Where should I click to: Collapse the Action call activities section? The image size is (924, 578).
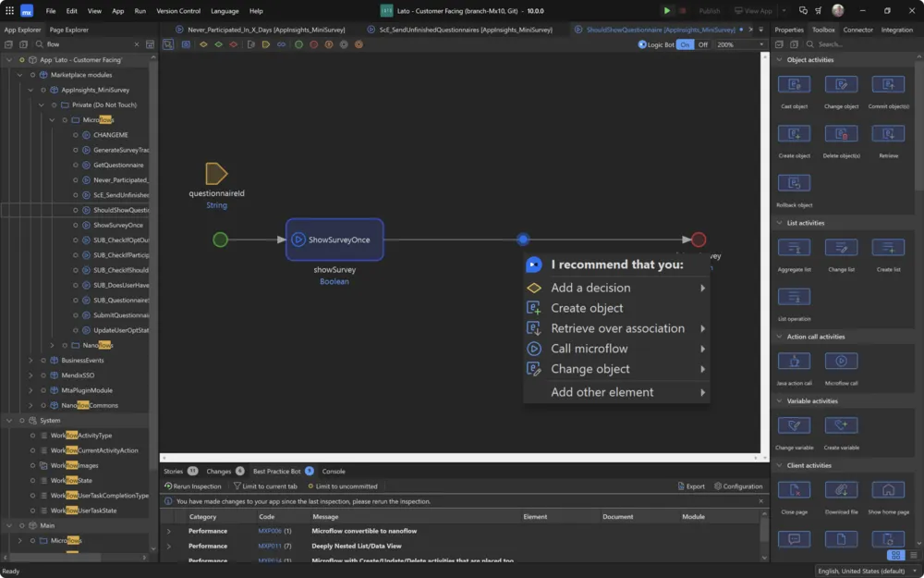(x=779, y=337)
